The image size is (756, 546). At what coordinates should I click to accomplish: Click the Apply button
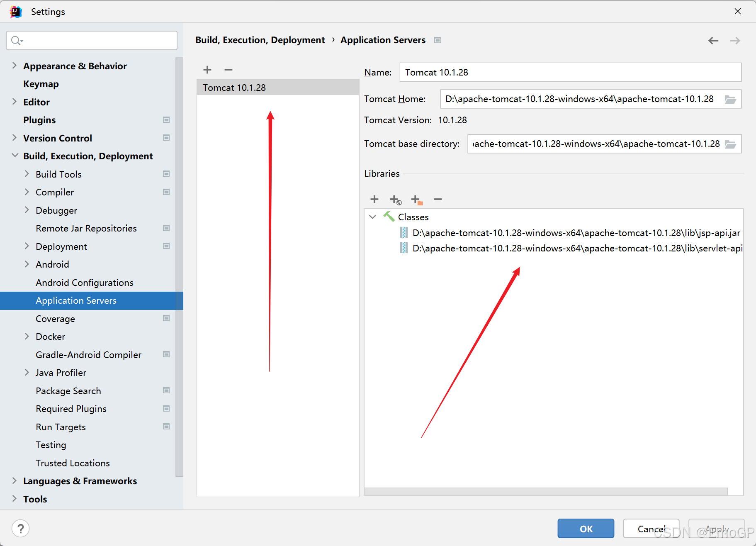716,529
